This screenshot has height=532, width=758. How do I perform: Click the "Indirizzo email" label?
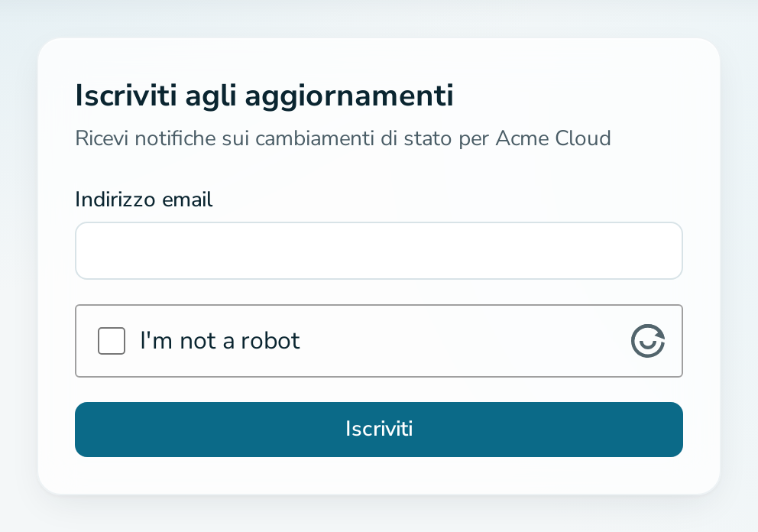(144, 199)
